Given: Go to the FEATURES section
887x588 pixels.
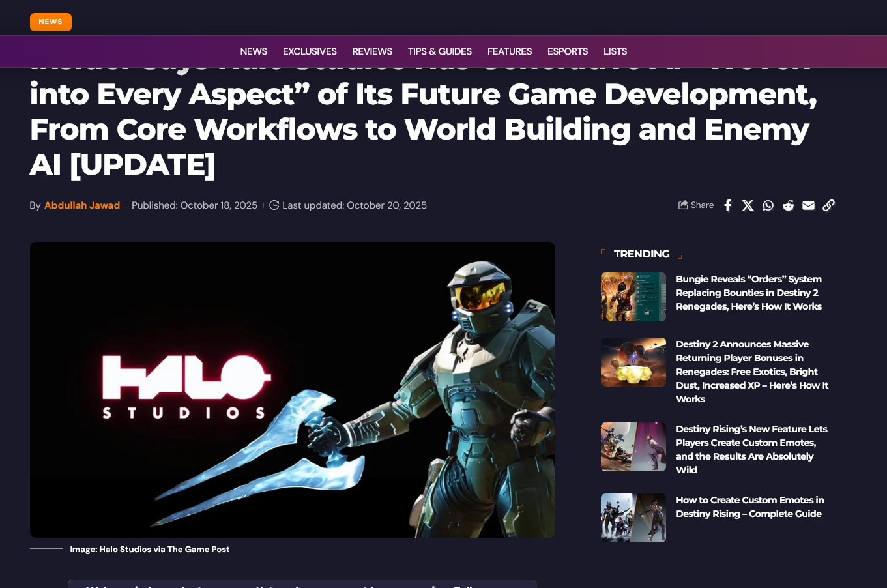Looking at the screenshot, I should [x=510, y=51].
